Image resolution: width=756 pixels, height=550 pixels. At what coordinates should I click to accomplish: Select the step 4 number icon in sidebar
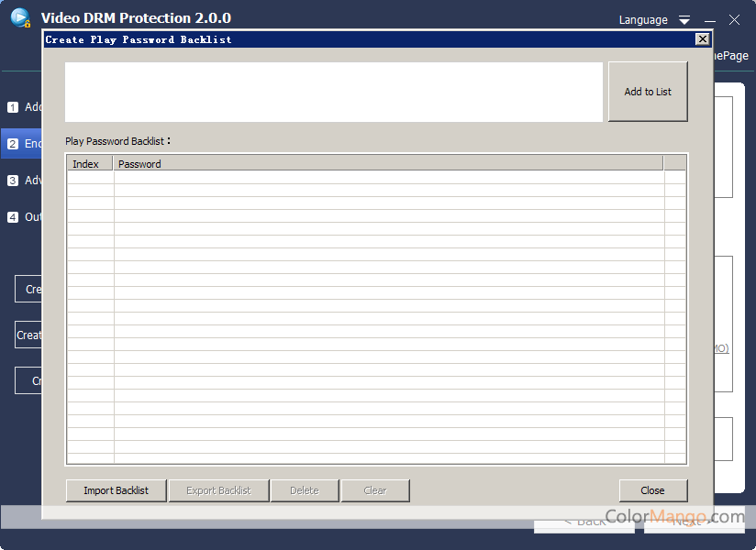[x=13, y=217]
